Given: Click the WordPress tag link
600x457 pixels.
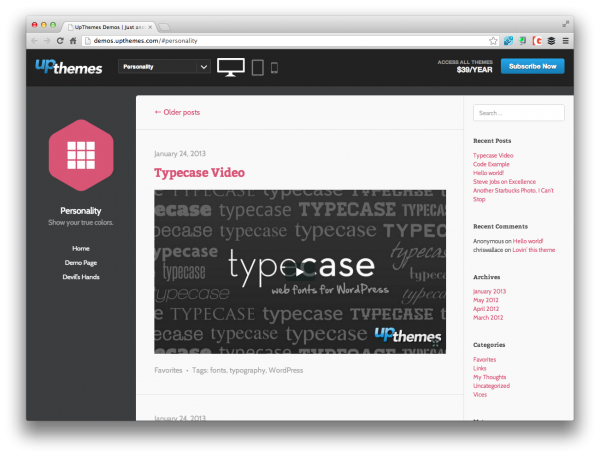Looking at the screenshot, I should coord(285,370).
